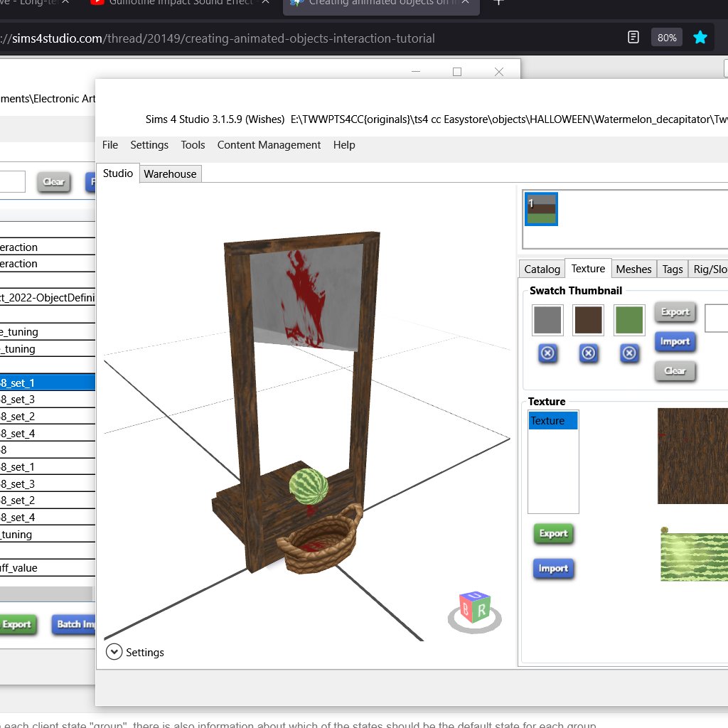Click Batch Import in background window
Screen dimensions: 728x728
pos(73,624)
